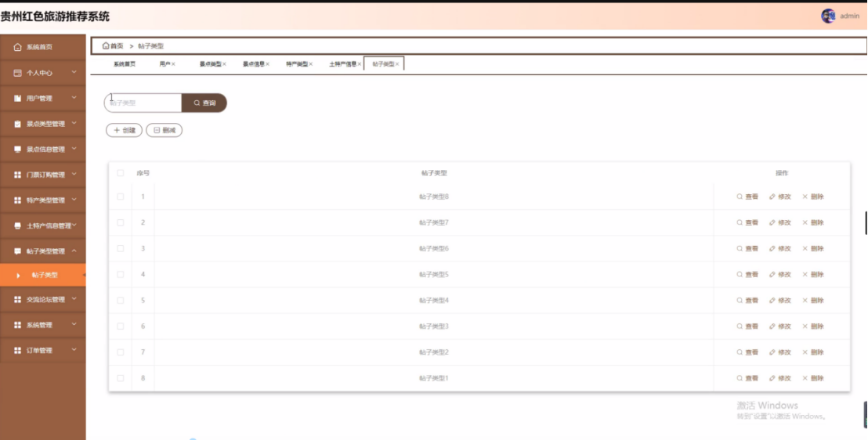This screenshot has width=868, height=440.
Task: Click the home icon beside 系统首页 in sidebar
Action: pyautogui.click(x=18, y=48)
